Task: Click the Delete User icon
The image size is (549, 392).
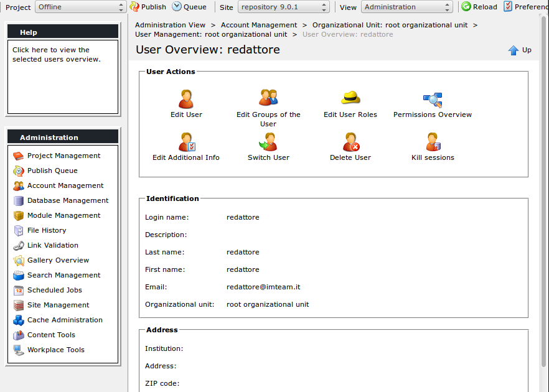Action: [351, 142]
